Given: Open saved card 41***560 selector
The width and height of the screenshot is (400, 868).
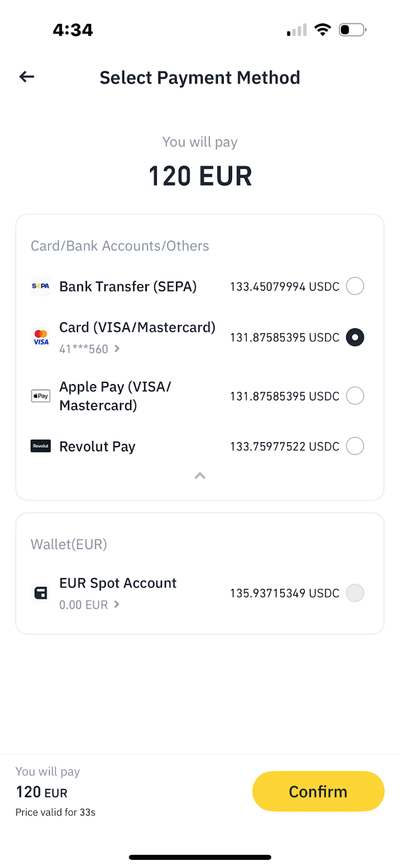Looking at the screenshot, I should (89, 349).
